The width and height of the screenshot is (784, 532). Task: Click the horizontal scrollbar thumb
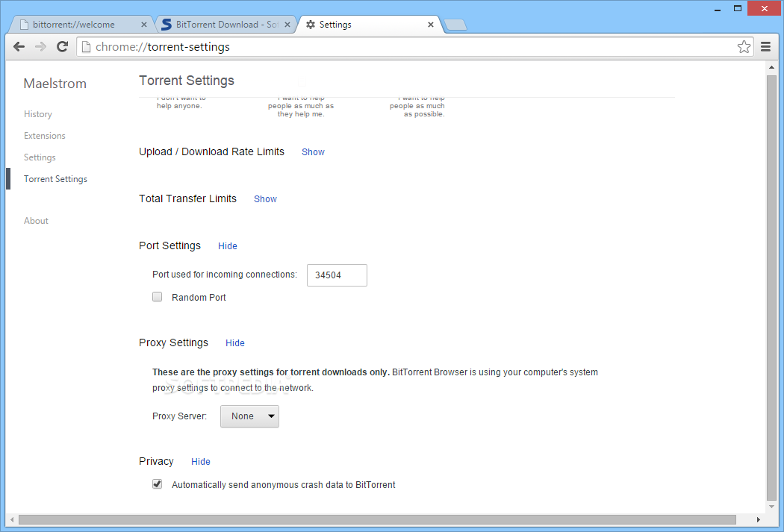[378, 519]
